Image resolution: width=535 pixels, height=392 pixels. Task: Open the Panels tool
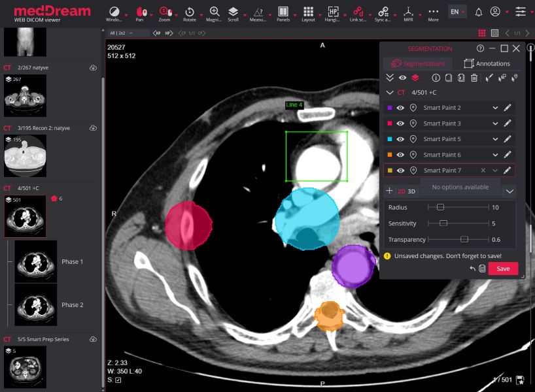pyautogui.click(x=283, y=14)
